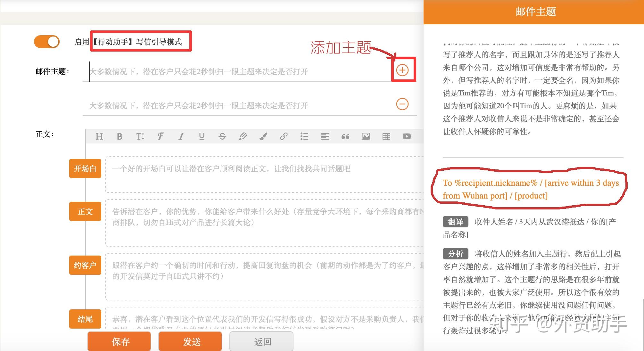Insert a bulleted list
644x351 pixels.
(304, 136)
